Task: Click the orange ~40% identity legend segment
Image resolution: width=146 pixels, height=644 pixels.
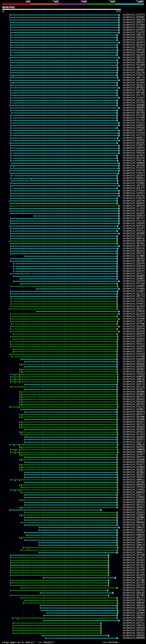Action: [45, 4]
